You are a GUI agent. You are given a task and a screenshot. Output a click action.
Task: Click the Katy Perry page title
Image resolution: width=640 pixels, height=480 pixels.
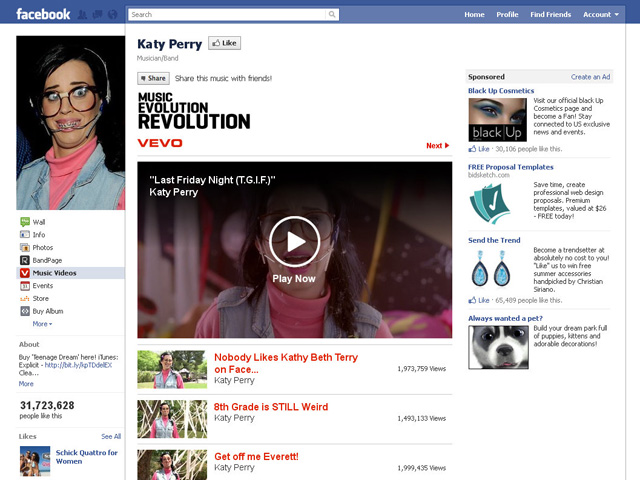click(x=169, y=44)
